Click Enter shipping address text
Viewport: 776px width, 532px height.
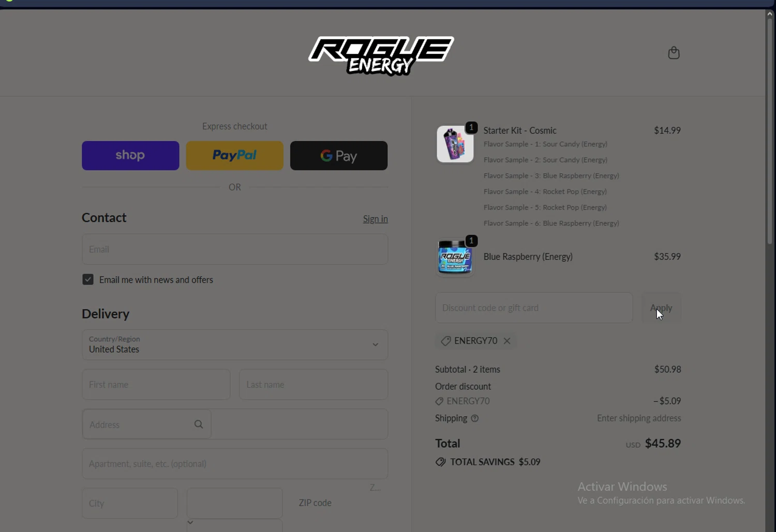[x=639, y=418]
